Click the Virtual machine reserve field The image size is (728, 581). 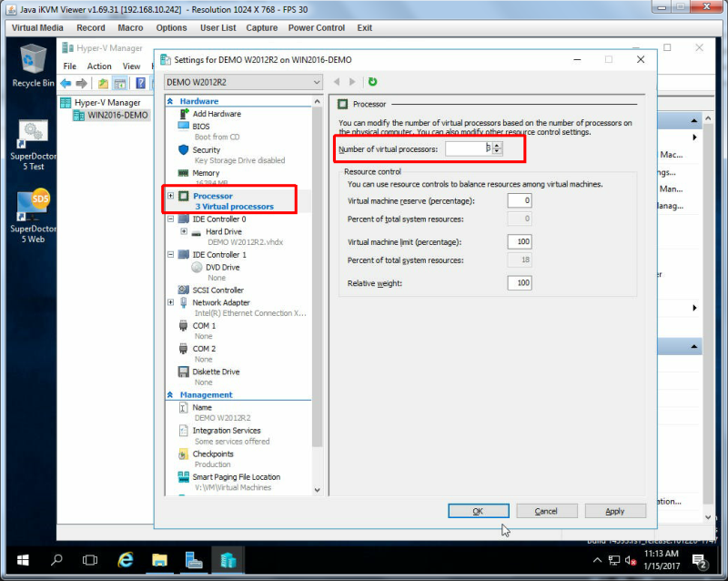click(x=520, y=200)
